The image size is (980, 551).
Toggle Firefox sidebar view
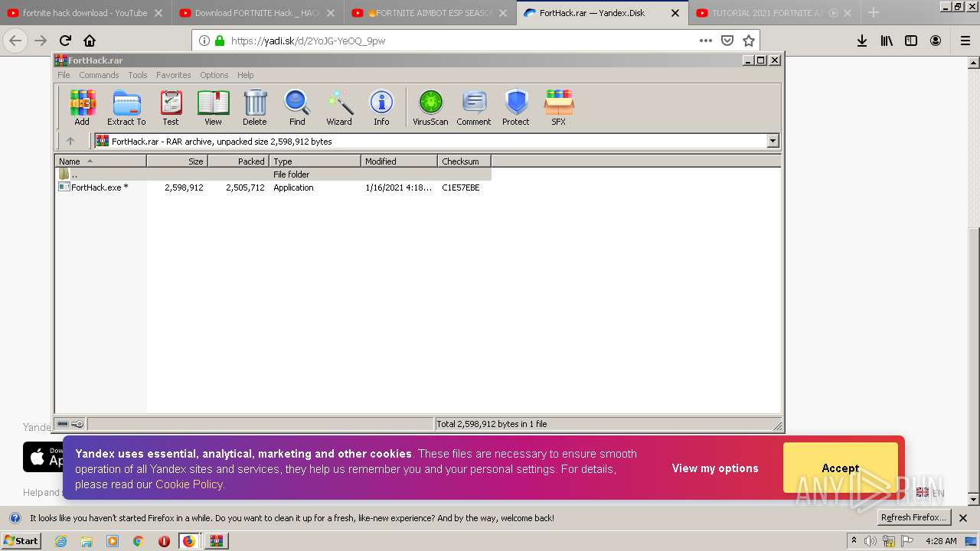click(911, 41)
